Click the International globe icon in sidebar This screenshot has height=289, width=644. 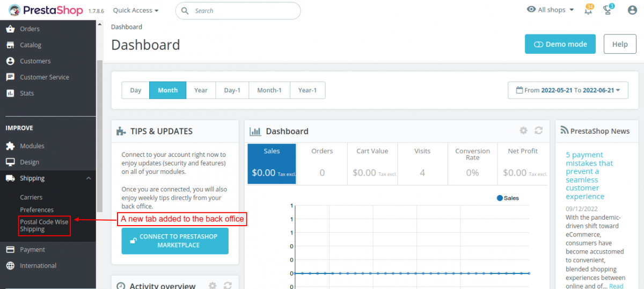click(x=10, y=266)
